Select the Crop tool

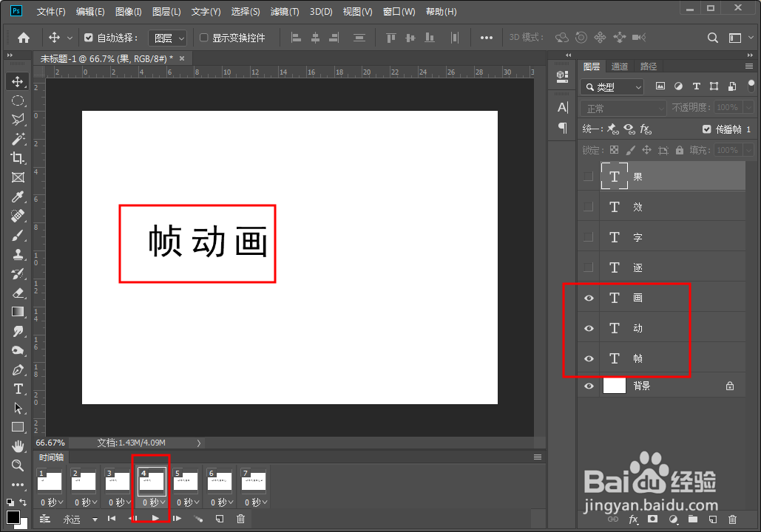pos(18,158)
